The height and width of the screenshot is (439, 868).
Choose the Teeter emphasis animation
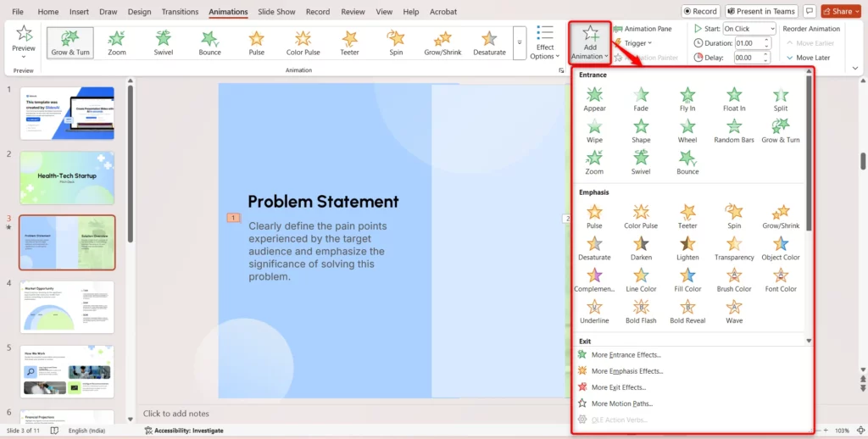tap(687, 215)
